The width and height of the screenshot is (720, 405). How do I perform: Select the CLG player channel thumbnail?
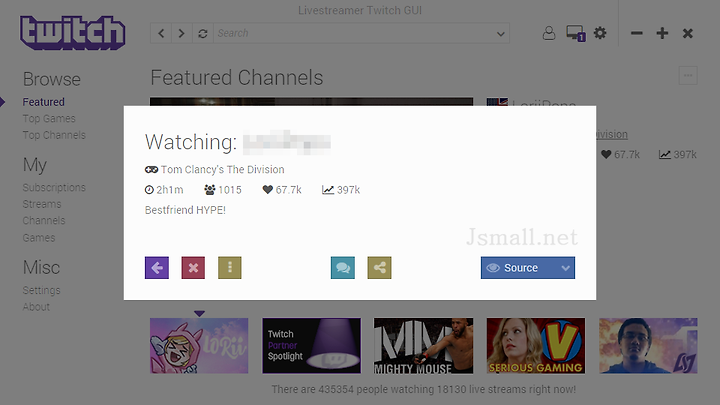click(648, 346)
